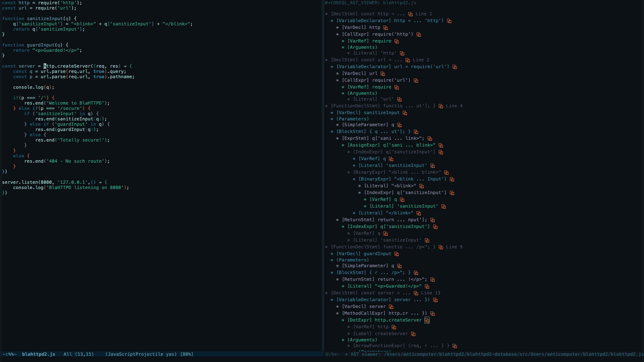
Task: Select the [VariableDeclarator] url = require('url') entry
Action: 392,67
